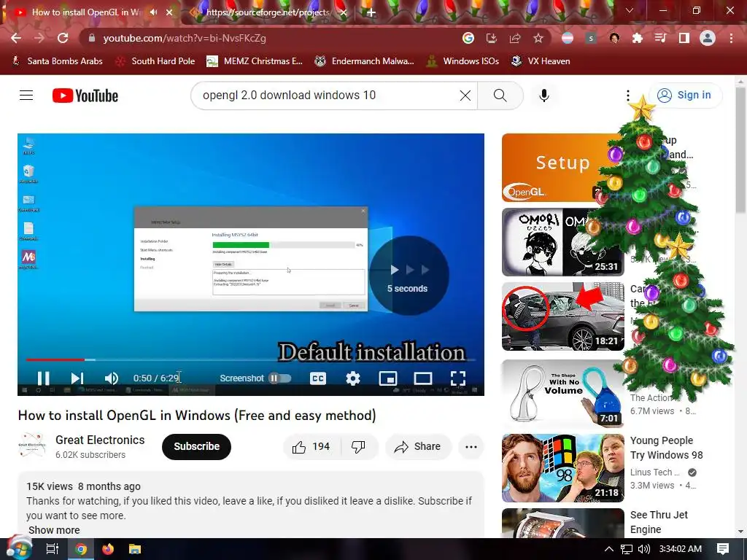This screenshot has width=747, height=560.
Task: Go to YouTube home via logo
Action: click(x=85, y=96)
